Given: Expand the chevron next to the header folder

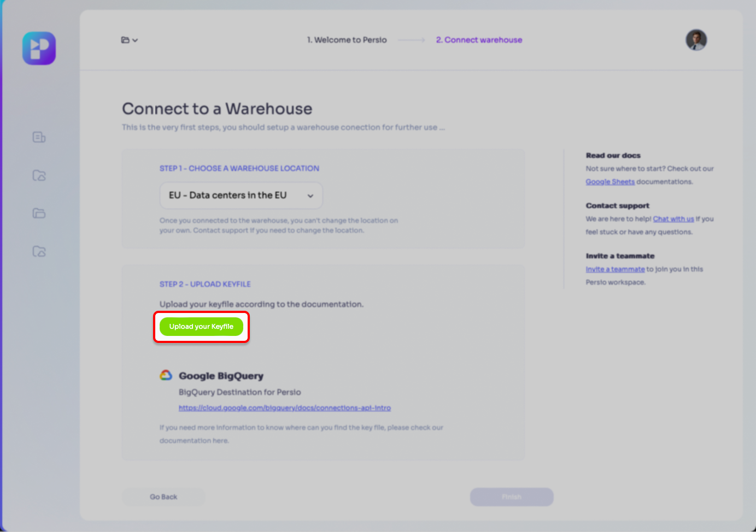Looking at the screenshot, I should tap(135, 40).
